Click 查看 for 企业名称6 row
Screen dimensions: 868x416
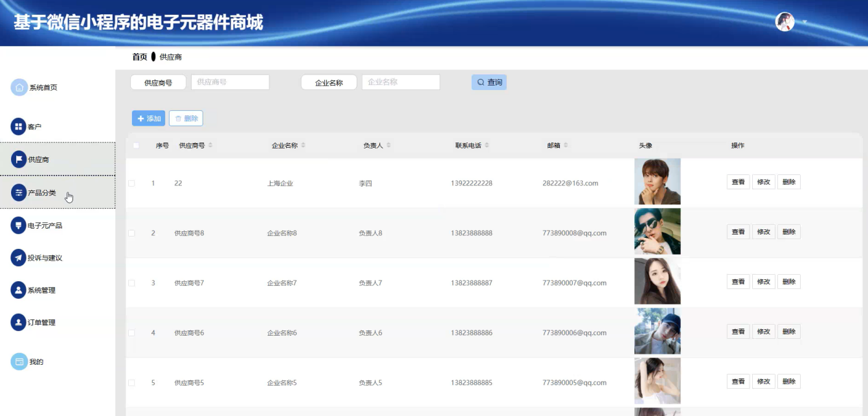click(738, 332)
